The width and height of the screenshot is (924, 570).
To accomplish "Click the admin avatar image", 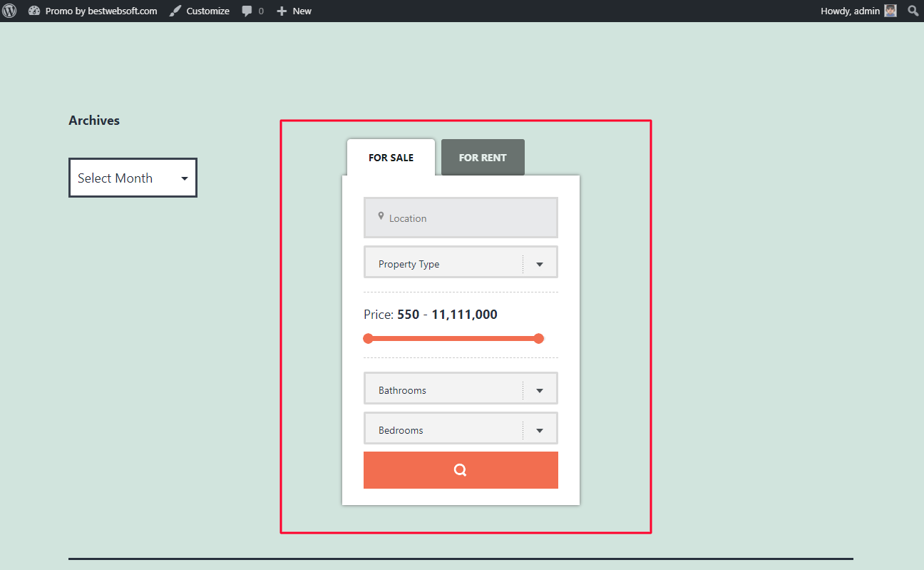I will [890, 11].
